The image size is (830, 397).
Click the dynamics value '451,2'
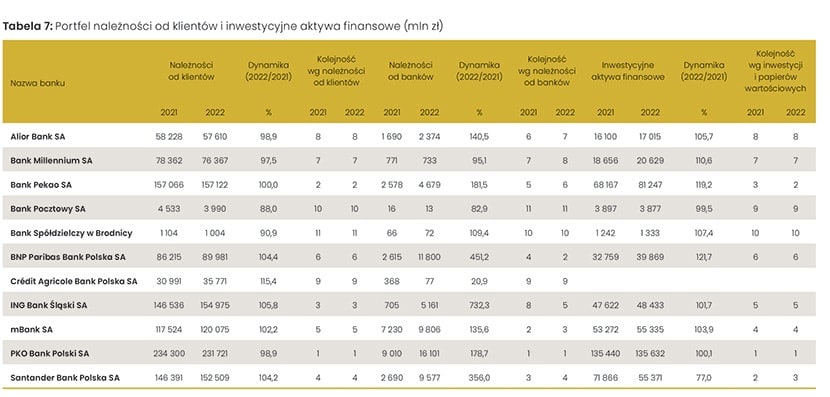pos(479,257)
